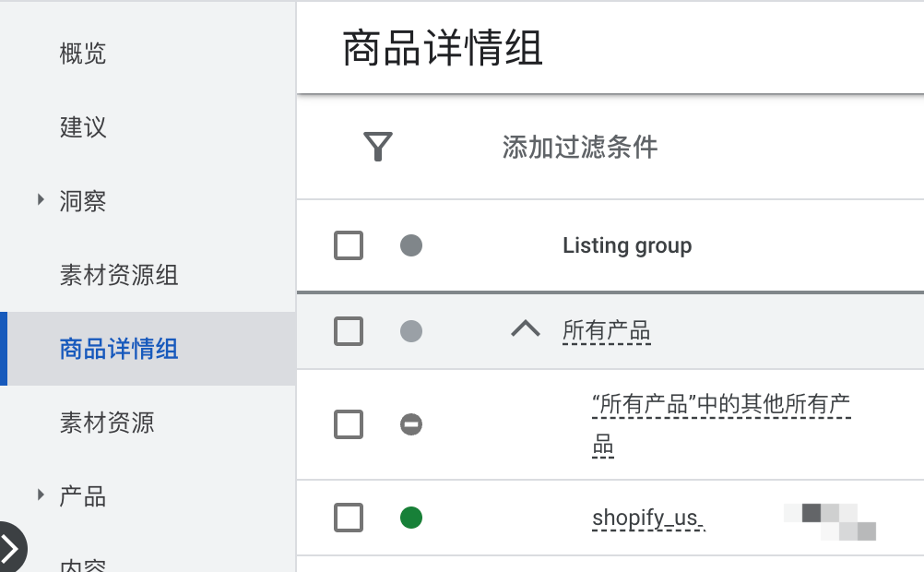Screen dimensions: 924x572
Task: Click the status circle next to 所有产品
Action: [x=411, y=332]
